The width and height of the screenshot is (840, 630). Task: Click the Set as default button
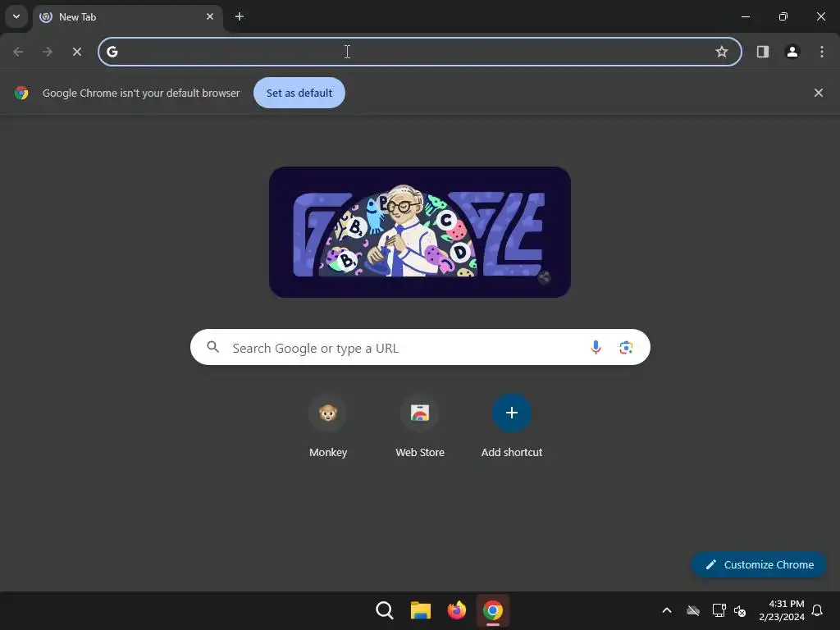[x=299, y=93]
